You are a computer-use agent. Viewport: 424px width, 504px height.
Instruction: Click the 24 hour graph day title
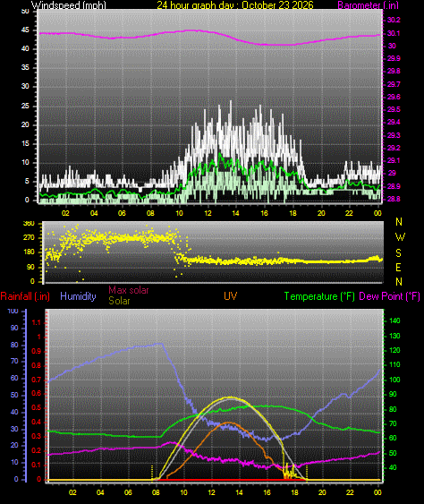point(234,4)
